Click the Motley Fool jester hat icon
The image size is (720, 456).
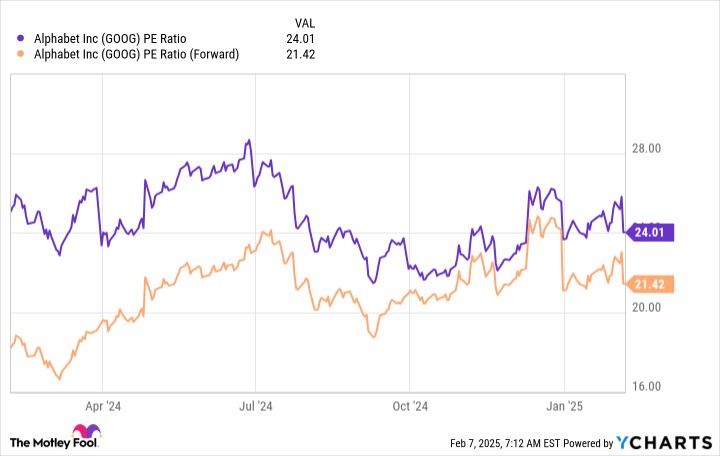coord(86,431)
